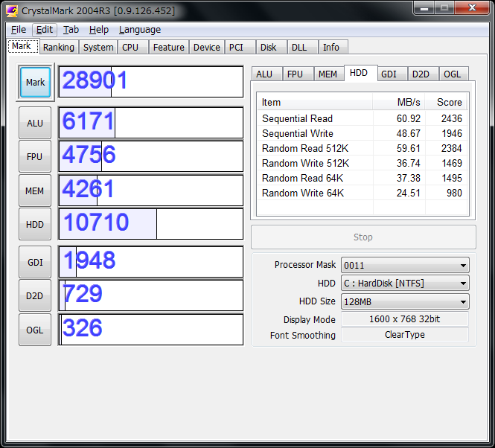The height and width of the screenshot is (448, 495).
Task: Open the Language menu
Action: (140, 30)
